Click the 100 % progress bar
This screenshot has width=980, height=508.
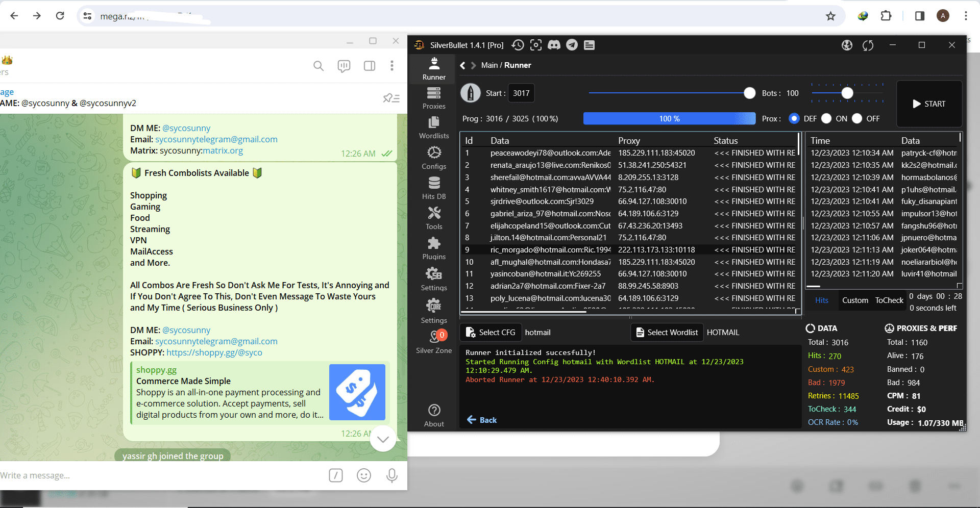[x=669, y=118]
